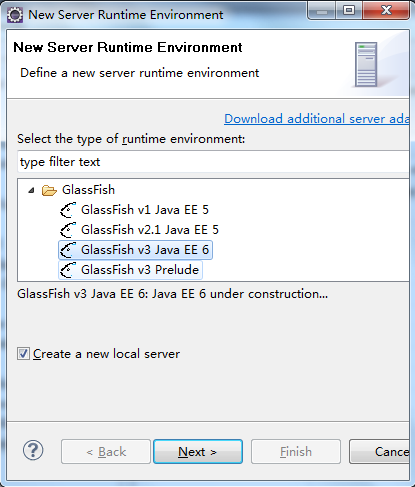Click the disabled Back button
Screen dimensions: 415x487
[x=106, y=452]
